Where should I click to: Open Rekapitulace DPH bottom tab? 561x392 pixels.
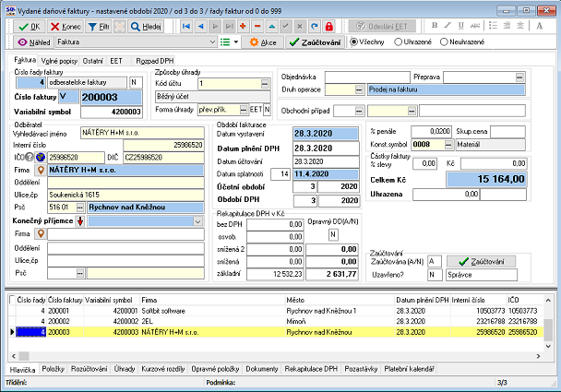click(311, 369)
